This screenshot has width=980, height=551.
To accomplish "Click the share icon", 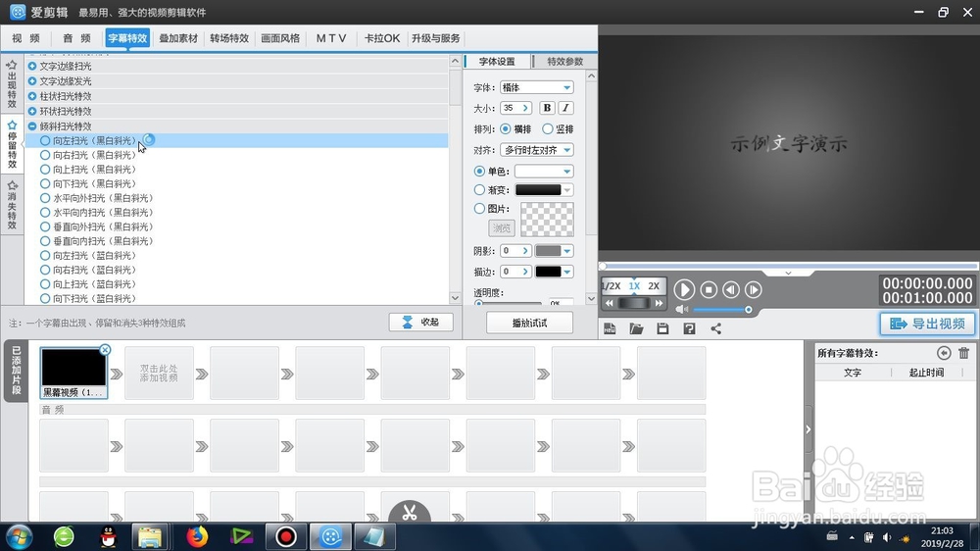I will 716,328.
